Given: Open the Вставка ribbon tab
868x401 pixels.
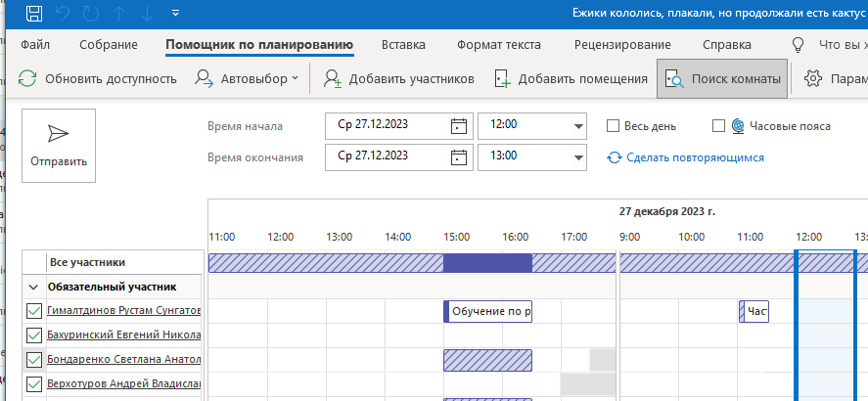Looking at the screenshot, I should click(403, 45).
